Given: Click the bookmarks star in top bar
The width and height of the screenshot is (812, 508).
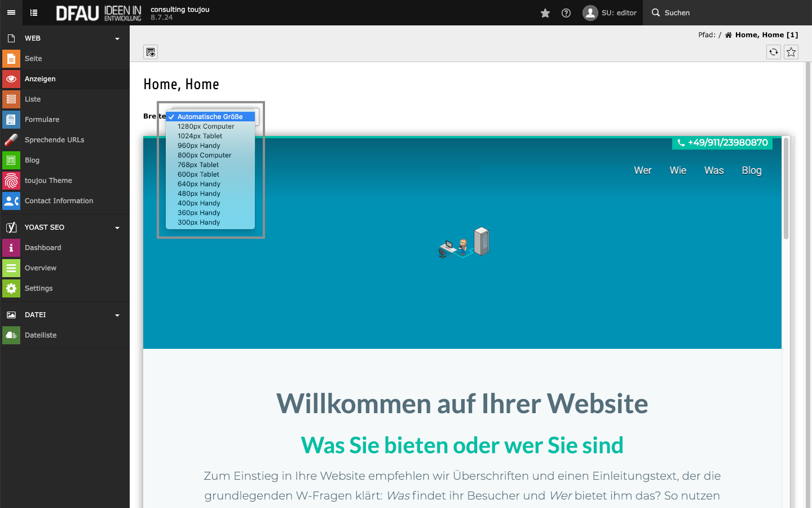Looking at the screenshot, I should 545,13.
